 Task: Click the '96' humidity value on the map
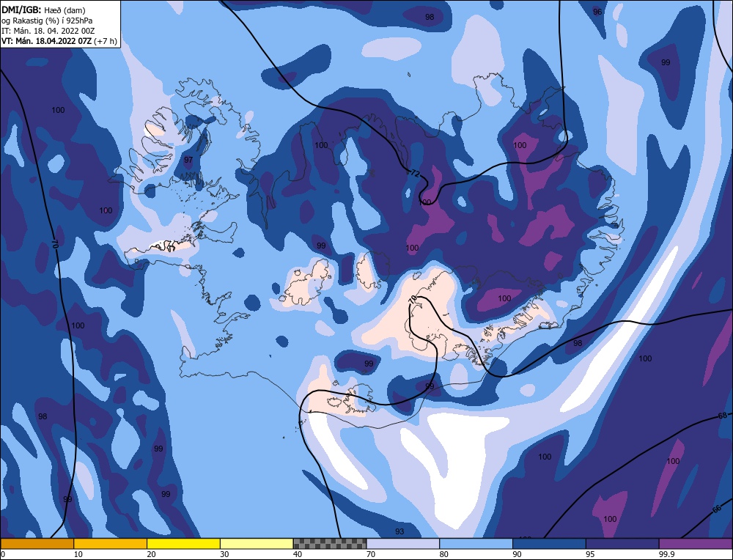point(597,12)
